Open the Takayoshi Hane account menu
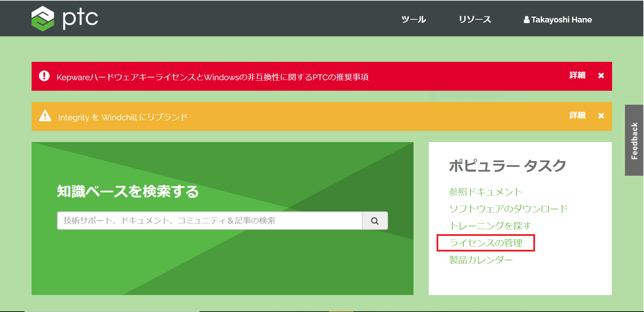Viewport: 644px width, 312px height. pos(558,20)
